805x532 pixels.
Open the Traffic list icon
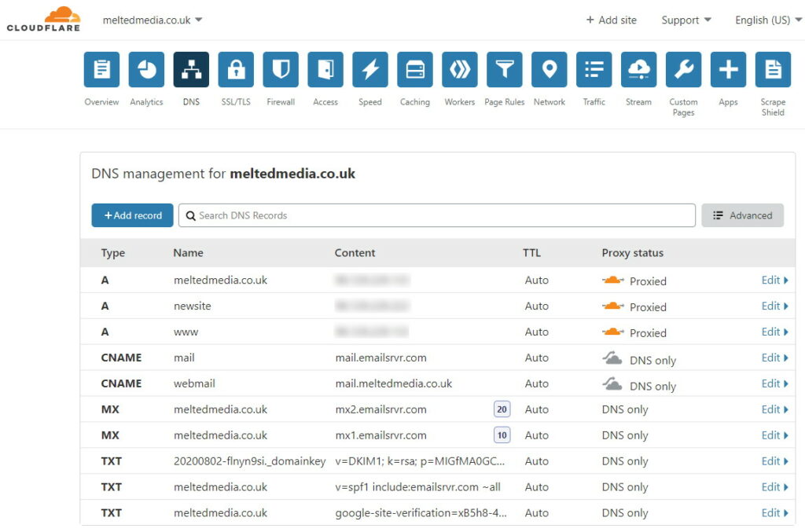tap(594, 69)
